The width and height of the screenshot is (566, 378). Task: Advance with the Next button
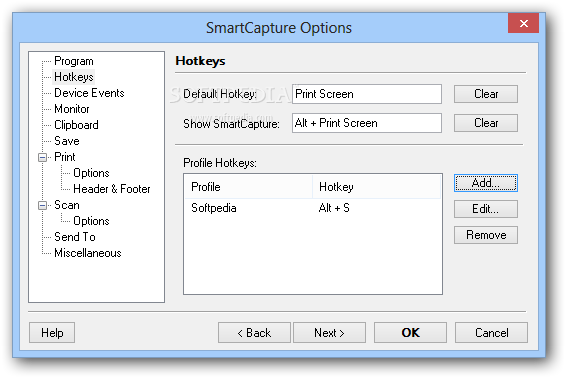point(329,333)
